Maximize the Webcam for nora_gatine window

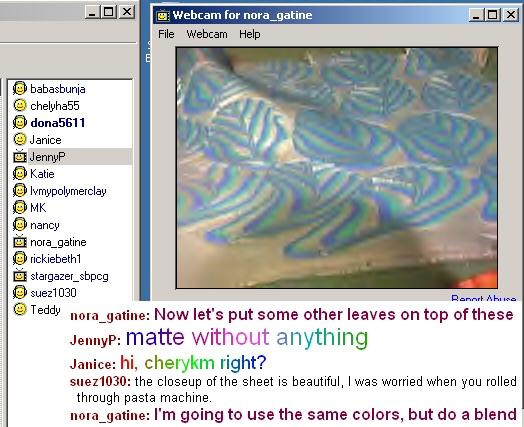[492, 15]
